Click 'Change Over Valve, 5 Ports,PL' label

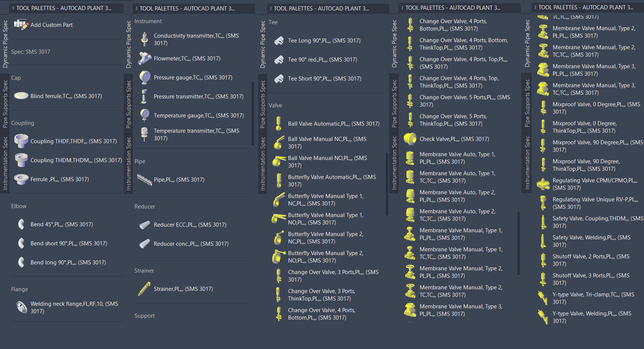pos(465,101)
